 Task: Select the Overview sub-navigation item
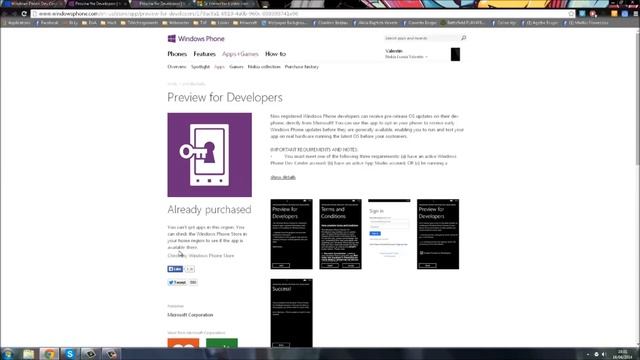(177, 67)
